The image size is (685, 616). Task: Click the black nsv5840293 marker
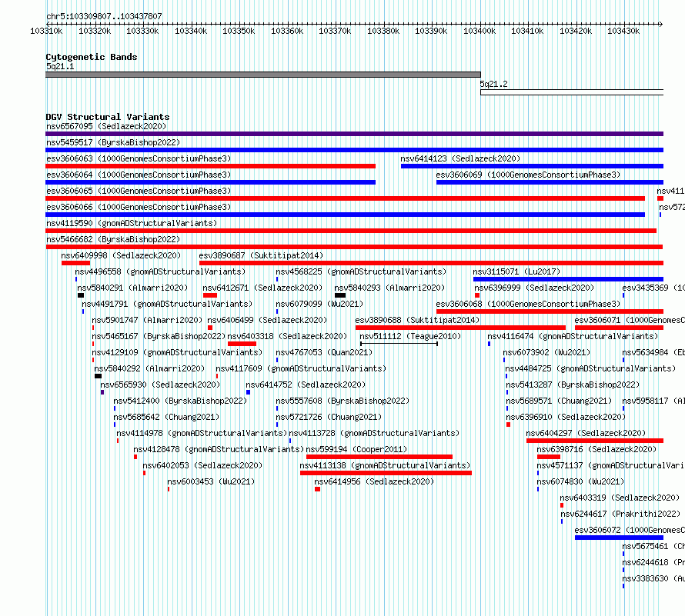[x=340, y=295]
